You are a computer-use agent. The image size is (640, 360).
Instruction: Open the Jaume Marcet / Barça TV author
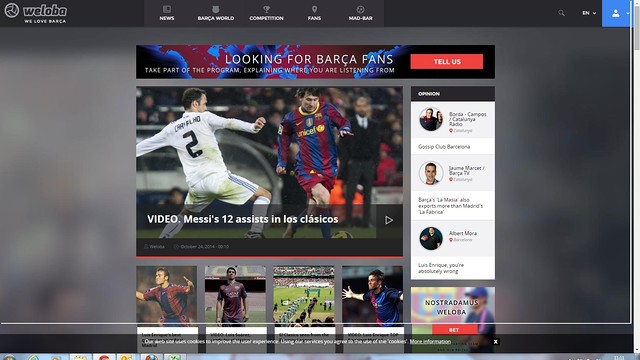467,170
